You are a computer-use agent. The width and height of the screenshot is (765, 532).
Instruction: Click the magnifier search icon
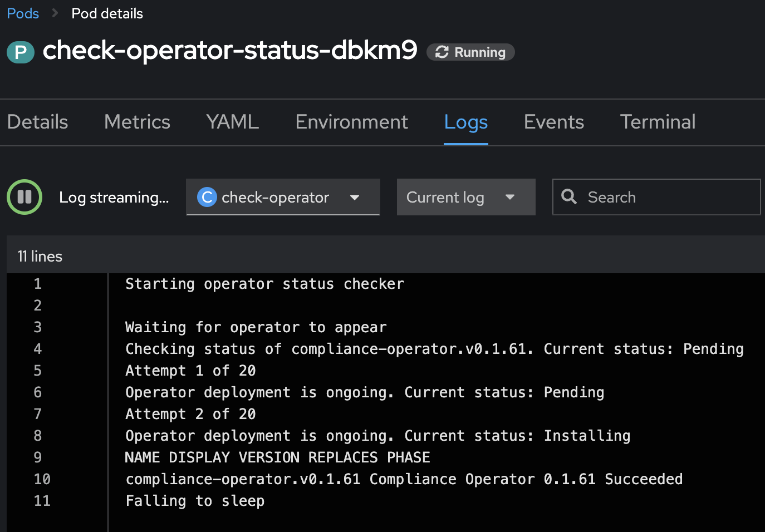(569, 196)
